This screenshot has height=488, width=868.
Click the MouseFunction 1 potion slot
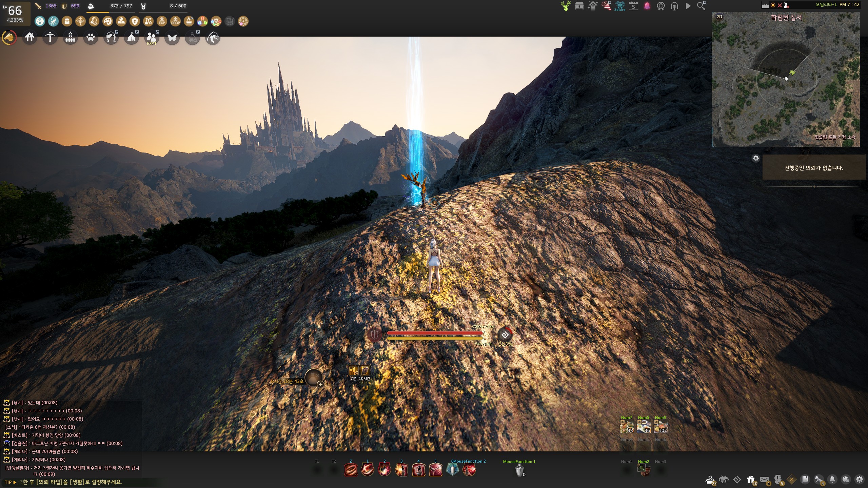coord(519,470)
